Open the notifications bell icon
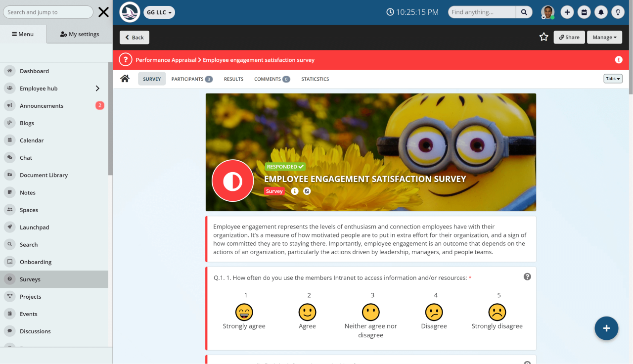The height and width of the screenshot is (364, 633). (601, 11)
